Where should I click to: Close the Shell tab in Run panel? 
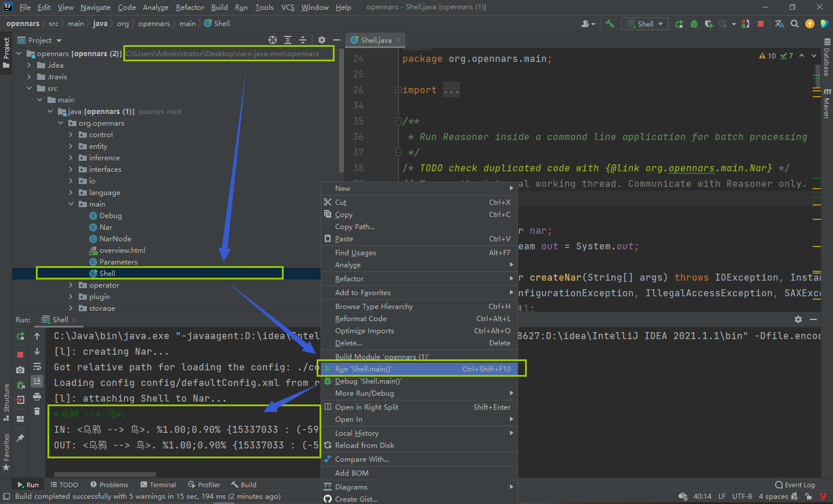coord(75,320)
